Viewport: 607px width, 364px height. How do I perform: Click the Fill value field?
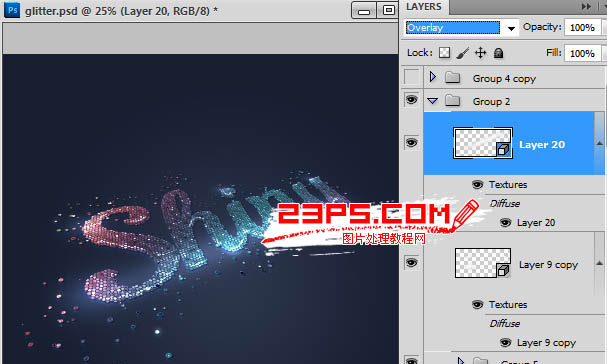[582, 53]
